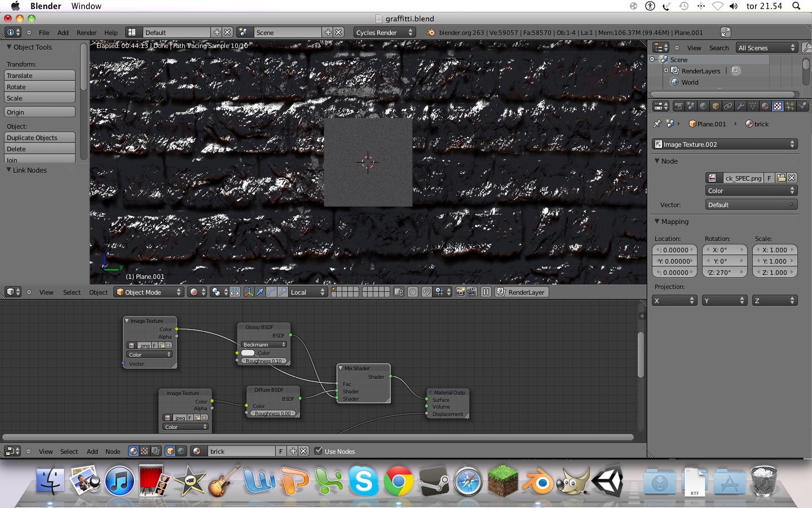The image size is (812, 508).
Task: Open the Render properties tab (camera icon)
Action: (678, 106)
